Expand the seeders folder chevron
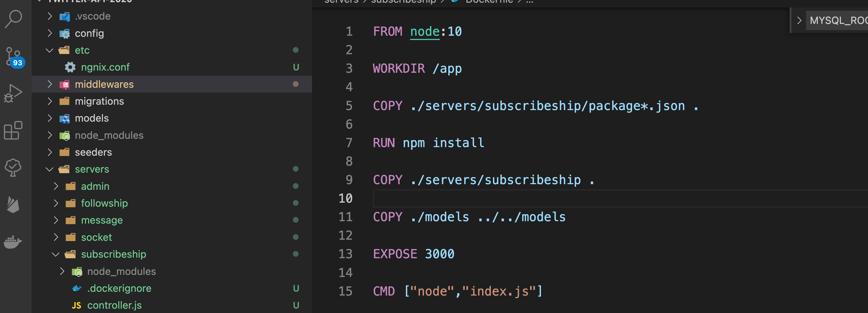Image resolution: width=868 pixels, height=313 pixels. click(x=50, y=152)
